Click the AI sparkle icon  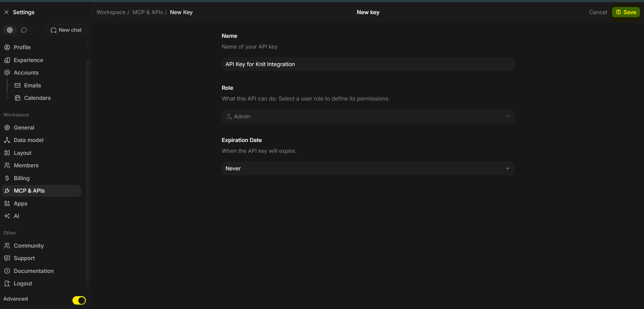[7, 216]
